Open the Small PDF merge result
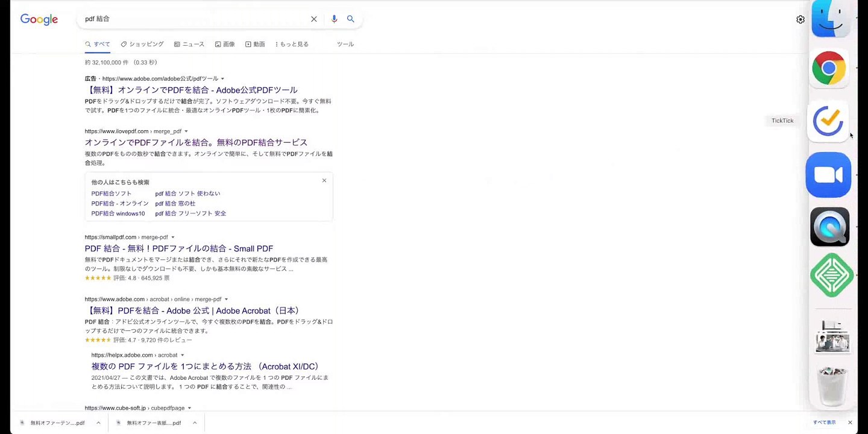The image size is (868, 434). pyautogui.click(x=179, y=248)
